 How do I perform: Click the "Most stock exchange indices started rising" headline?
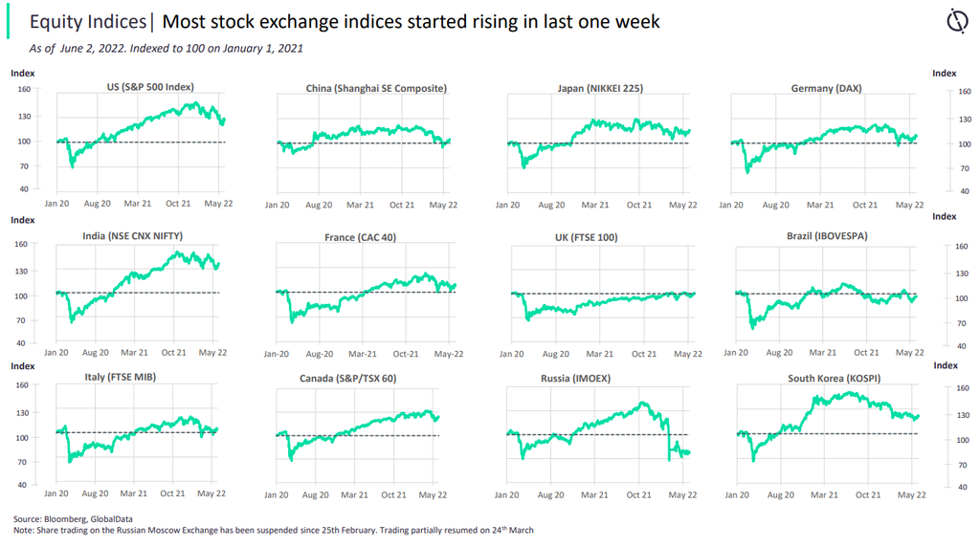tap(412, 21)
